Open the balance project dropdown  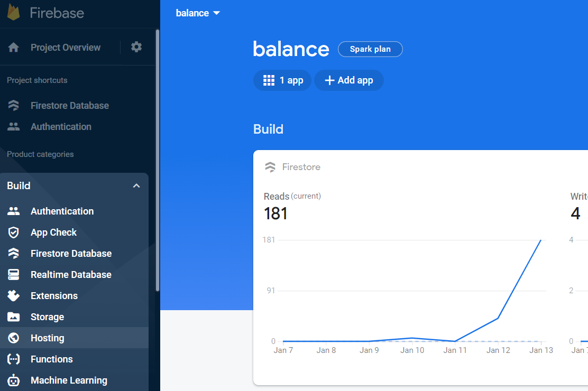[198, 13]
